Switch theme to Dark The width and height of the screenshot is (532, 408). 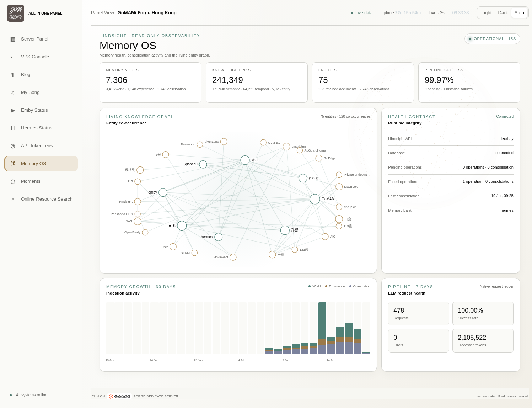(x=503, y=13)
